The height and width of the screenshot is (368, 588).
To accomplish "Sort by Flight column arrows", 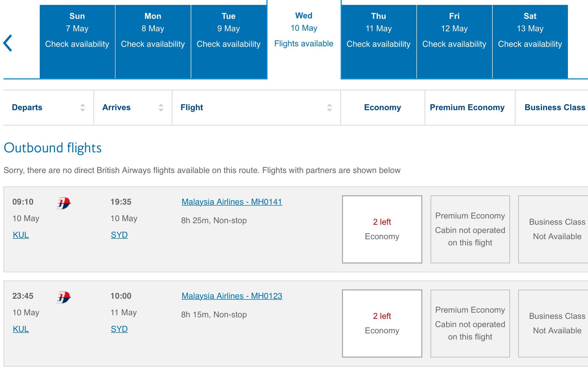I will pyautogui.click(x=329, y=107).
